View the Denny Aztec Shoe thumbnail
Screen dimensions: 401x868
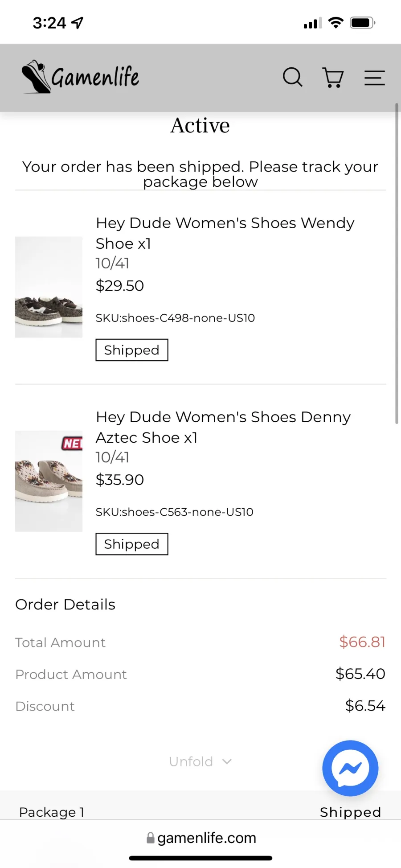click(49, 481)
